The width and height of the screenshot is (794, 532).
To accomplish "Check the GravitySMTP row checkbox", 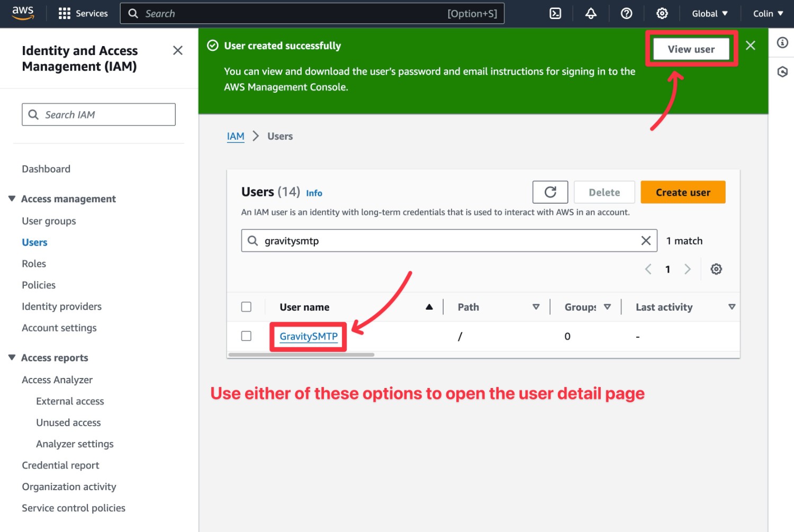I will click(x=246, y=336).
